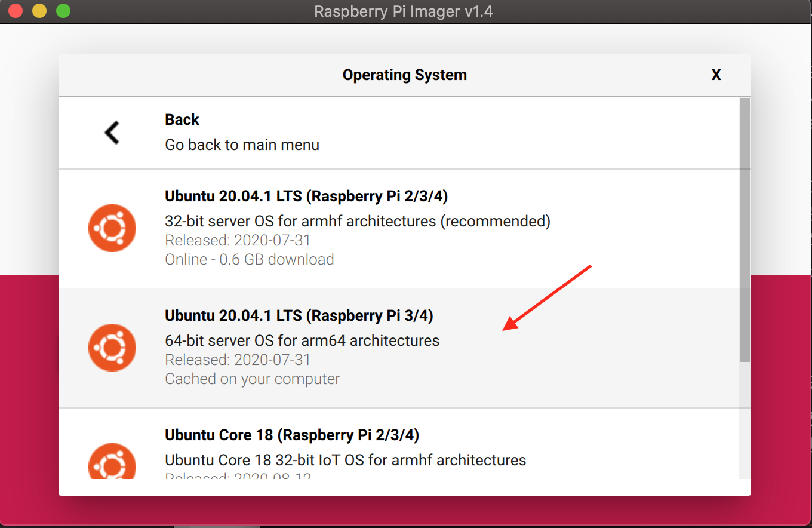This screenshot has width=812, height=528.
Task: Click '64-bit server OS for arm64 architectures' text
Action: click(302, 341)
